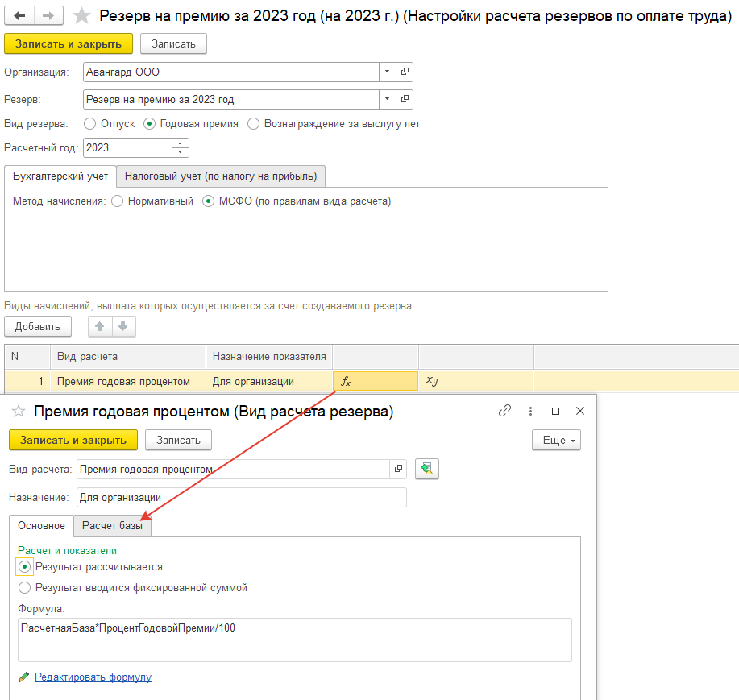
Task: Select the Отпуск reserve type
Action: (x=89, y=124)
